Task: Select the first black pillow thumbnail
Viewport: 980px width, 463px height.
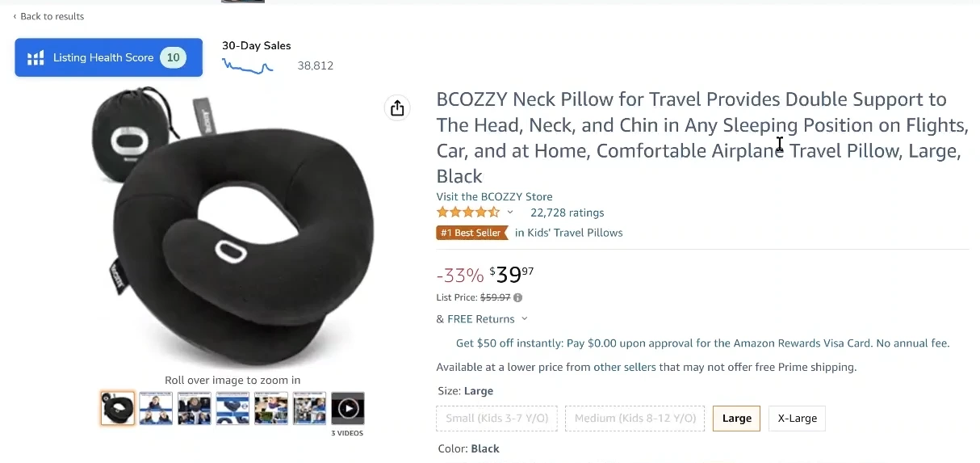Action: coord(118,408)
